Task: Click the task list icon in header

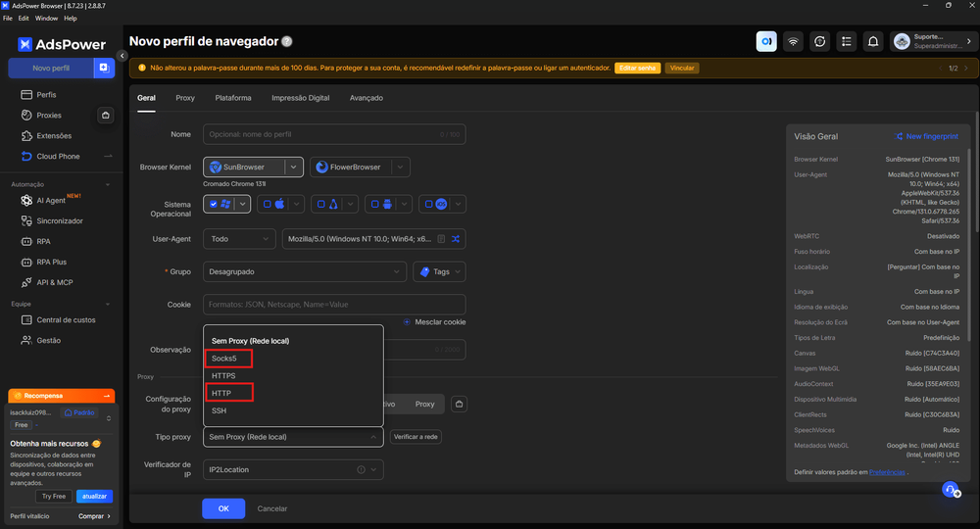Action: pyautogui.click(x=847, y=42)
